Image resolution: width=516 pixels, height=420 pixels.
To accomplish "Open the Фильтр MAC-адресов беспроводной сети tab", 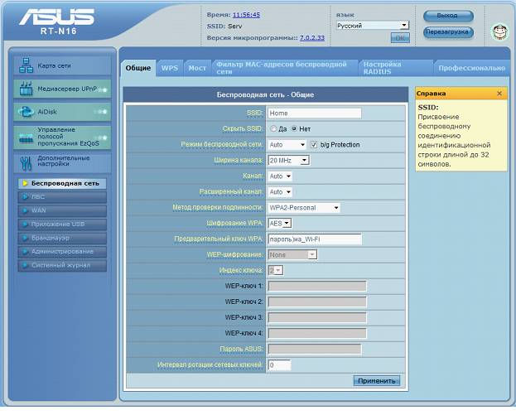I will [x=285, y=68].
